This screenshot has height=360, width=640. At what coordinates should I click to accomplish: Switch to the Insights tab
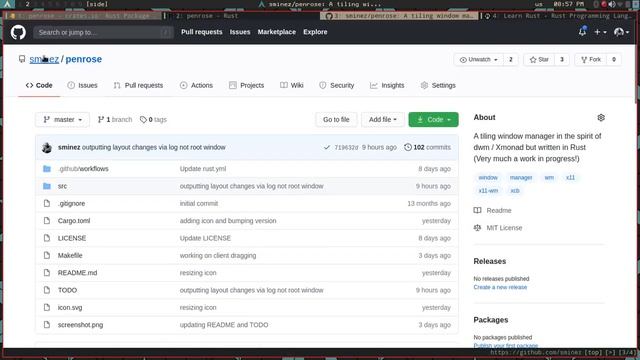387,85
